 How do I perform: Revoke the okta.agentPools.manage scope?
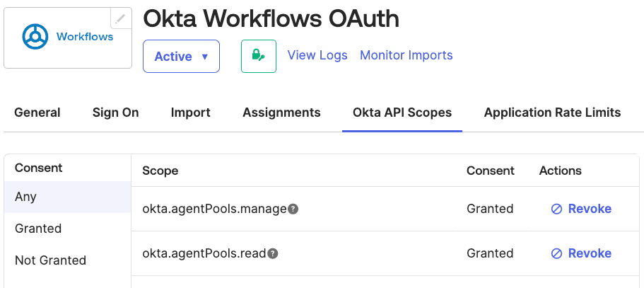pyautogui.click(x=581, y=209)
